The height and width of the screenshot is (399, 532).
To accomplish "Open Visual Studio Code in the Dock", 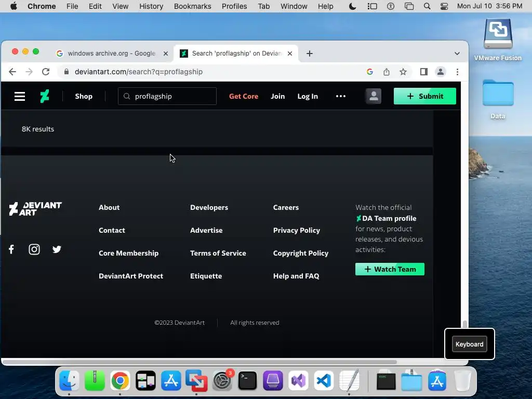I will pos(324,381).
